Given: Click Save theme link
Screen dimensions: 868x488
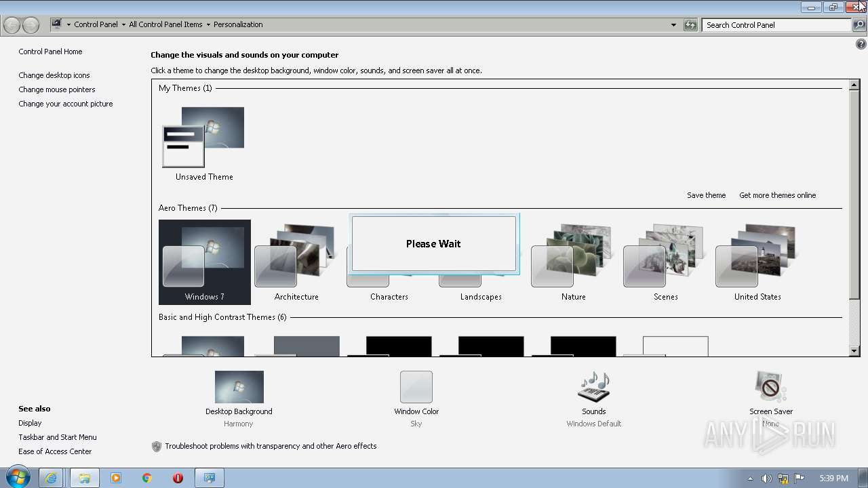Looking at the screenshot, I should pos(706,195).
